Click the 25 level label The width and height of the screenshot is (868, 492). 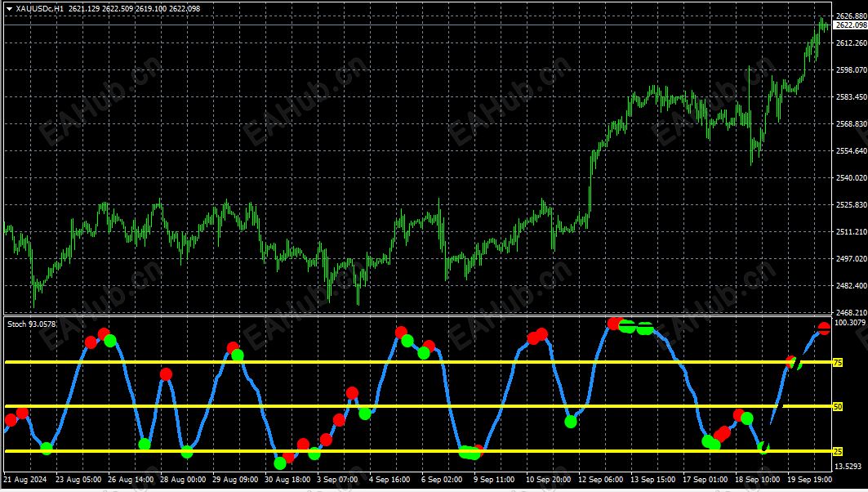tap(838, 452)
